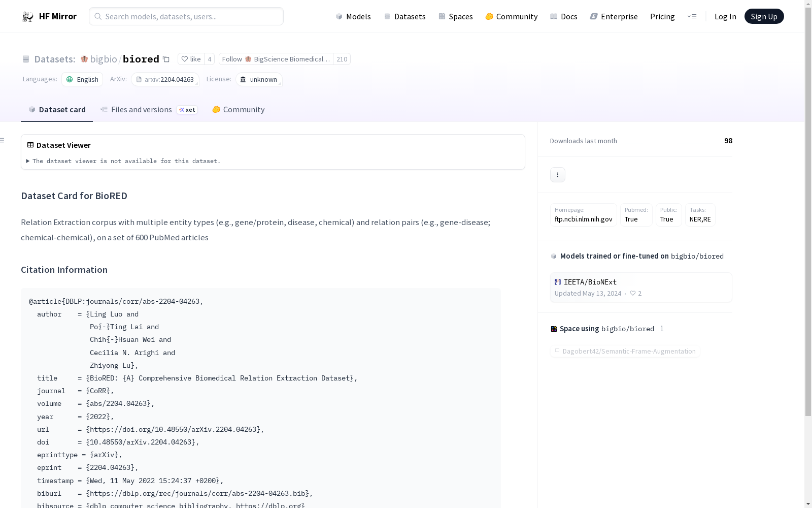The image size is (812, 508).
Task: Click the Dataset Viewer table icon
Action: pos(30,145)
